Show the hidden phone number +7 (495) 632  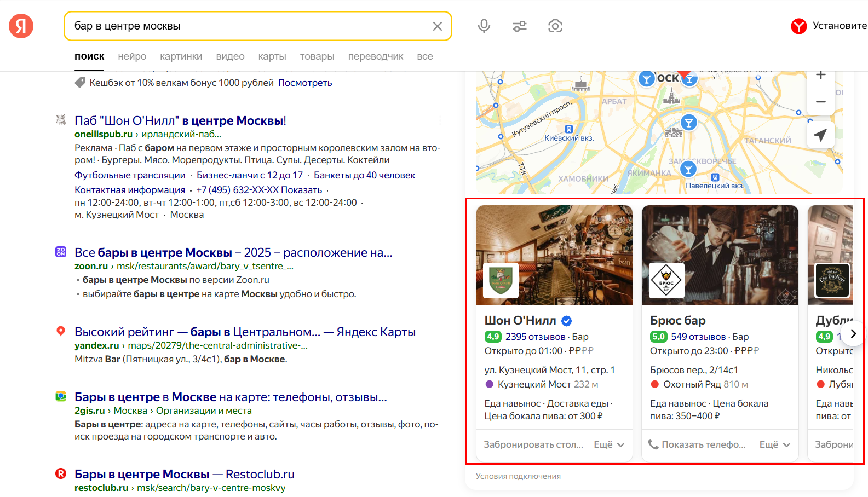[x=259, y=190]
